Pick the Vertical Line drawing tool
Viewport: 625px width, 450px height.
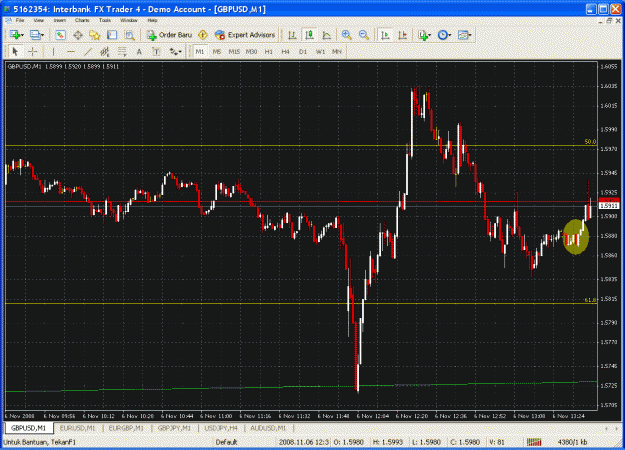(x=53, y=51)
